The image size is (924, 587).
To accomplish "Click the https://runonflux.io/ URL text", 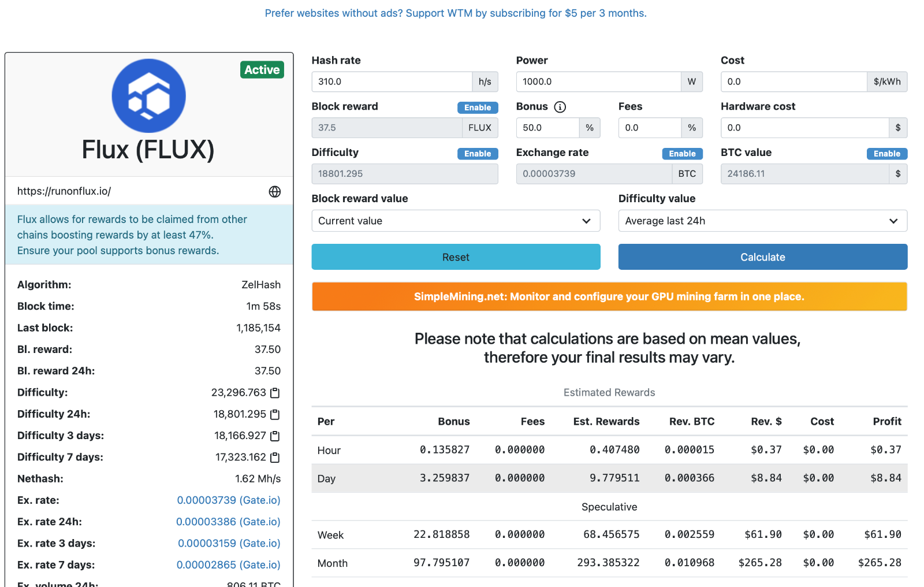I will coord(64,191).
